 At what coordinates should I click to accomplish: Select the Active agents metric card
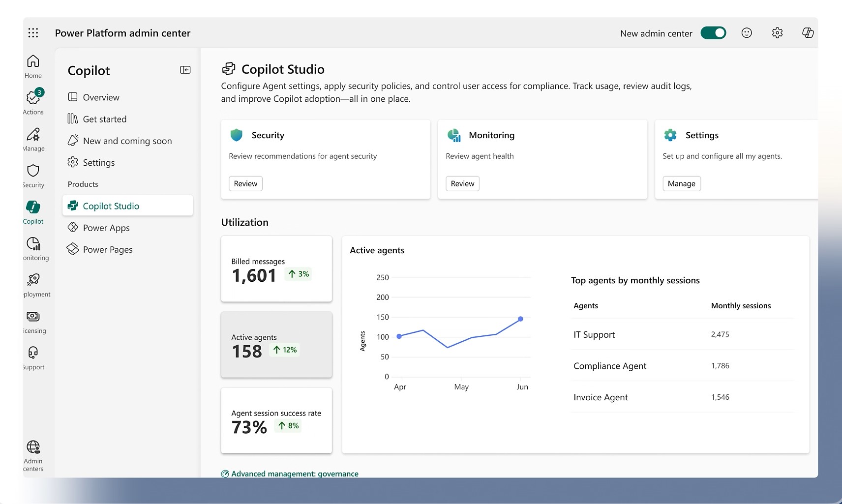pos(276,345)
